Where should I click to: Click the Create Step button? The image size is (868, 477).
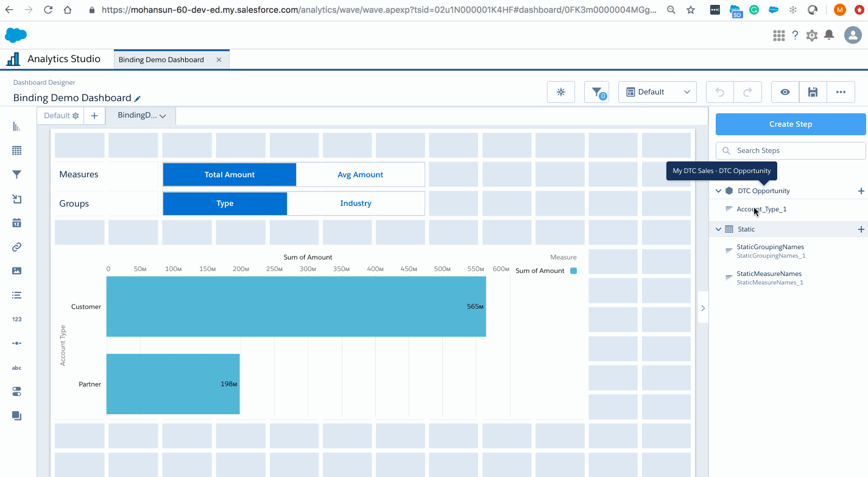pos(791,124)
